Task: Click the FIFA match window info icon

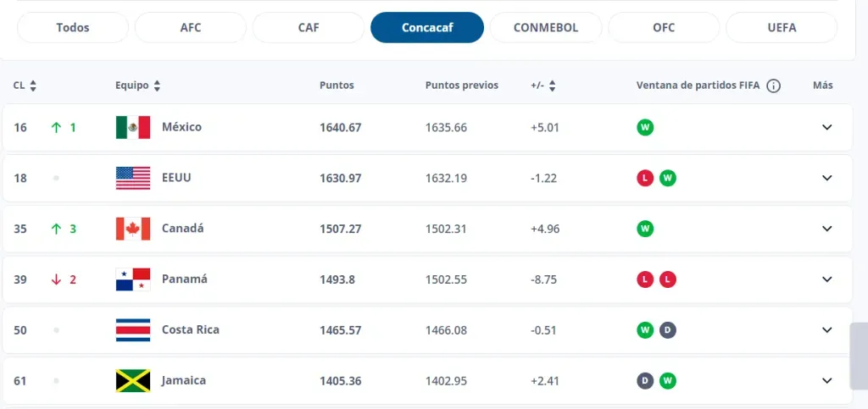Action: coord(773,86)
